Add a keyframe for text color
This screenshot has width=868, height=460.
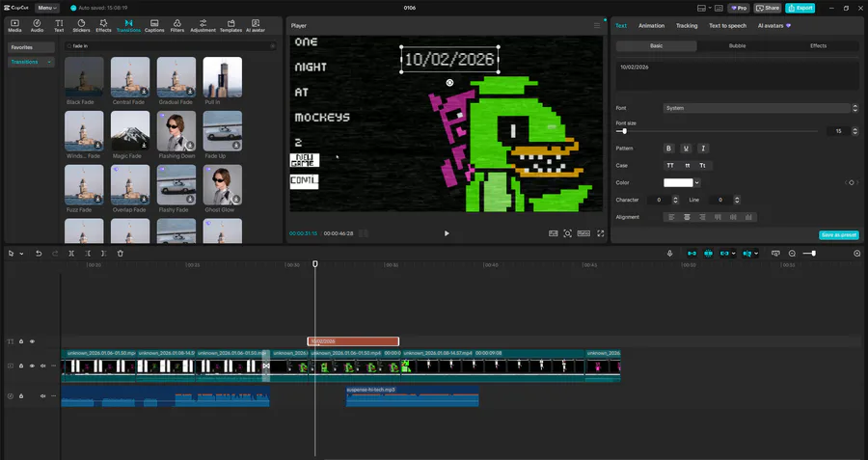pyautogui.click(x=852, y=182)
